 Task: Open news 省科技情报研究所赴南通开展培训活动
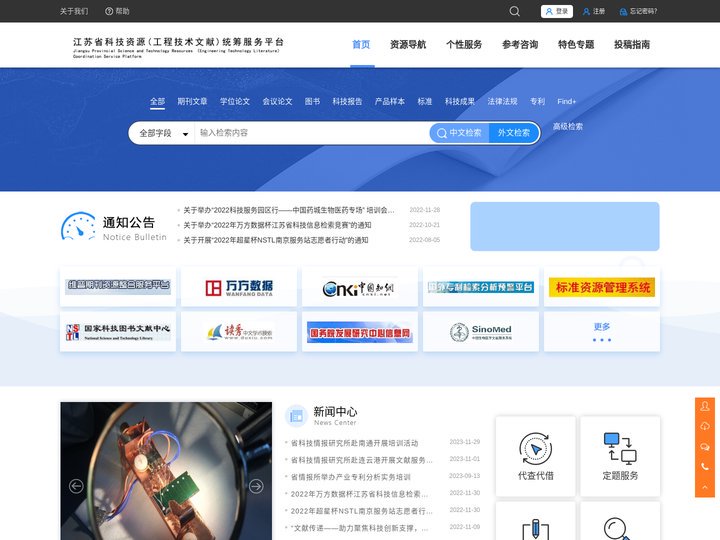354,443
